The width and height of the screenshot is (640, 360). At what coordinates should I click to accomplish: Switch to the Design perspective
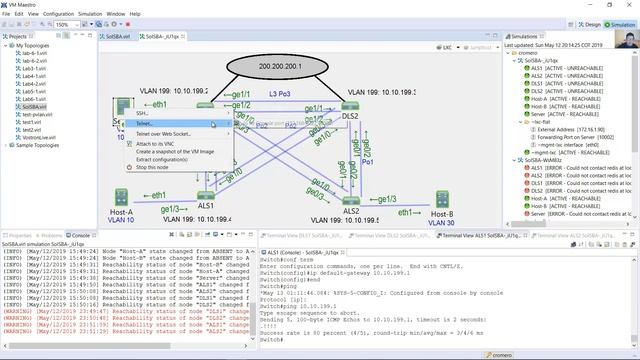589,25
